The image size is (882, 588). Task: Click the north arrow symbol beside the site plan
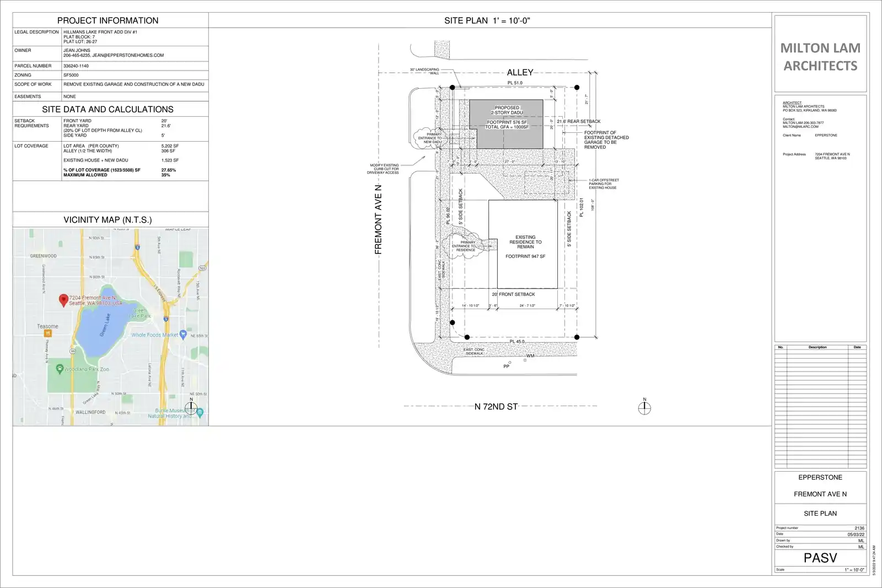point(644,407)
